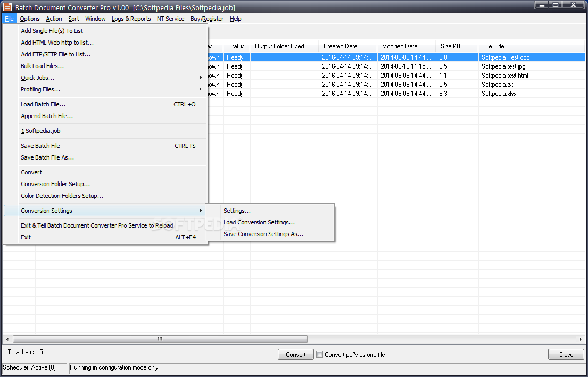Open the Help menu
588x377 pixels.
click(x=236, y=19)
